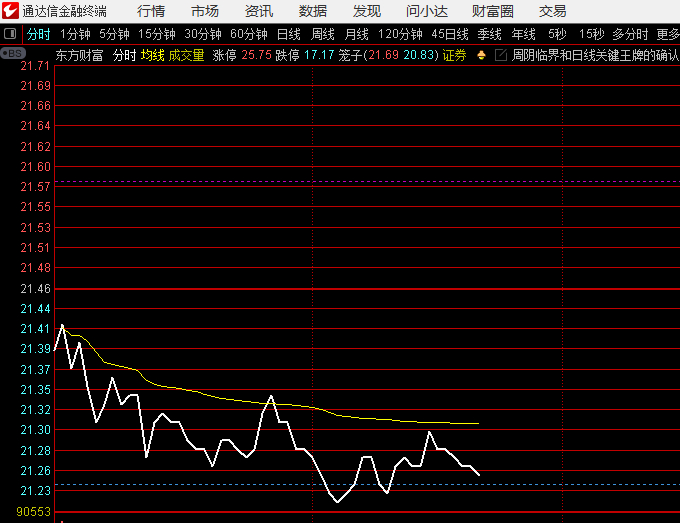This screenshot has height=523, width=680.
Task: Switch to 季线 chart
Action: [490, 34]
